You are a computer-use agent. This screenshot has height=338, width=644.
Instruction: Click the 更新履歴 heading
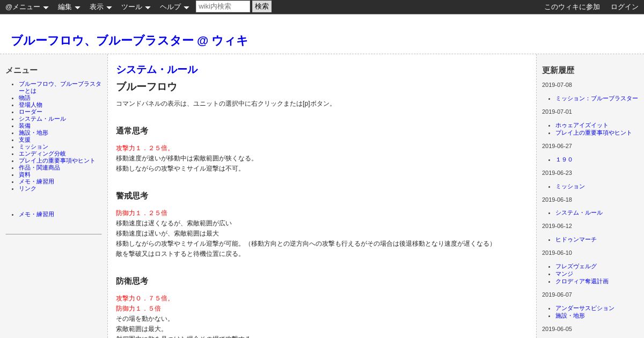point(558,70)
